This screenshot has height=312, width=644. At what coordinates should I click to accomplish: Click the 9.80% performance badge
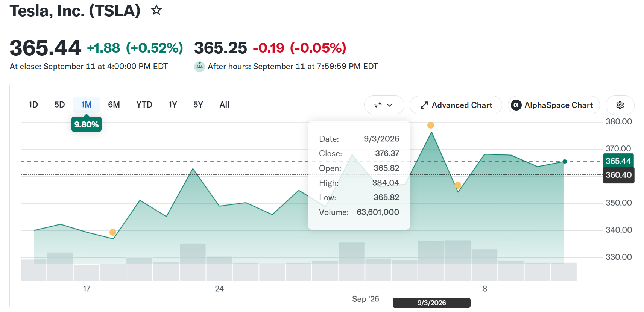coord(87,124)
